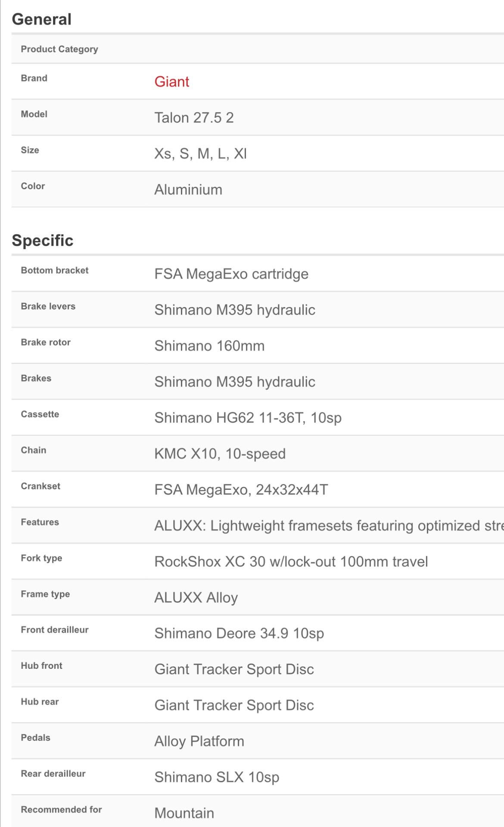Select Alloy Platform pedals value

(199, 742)
